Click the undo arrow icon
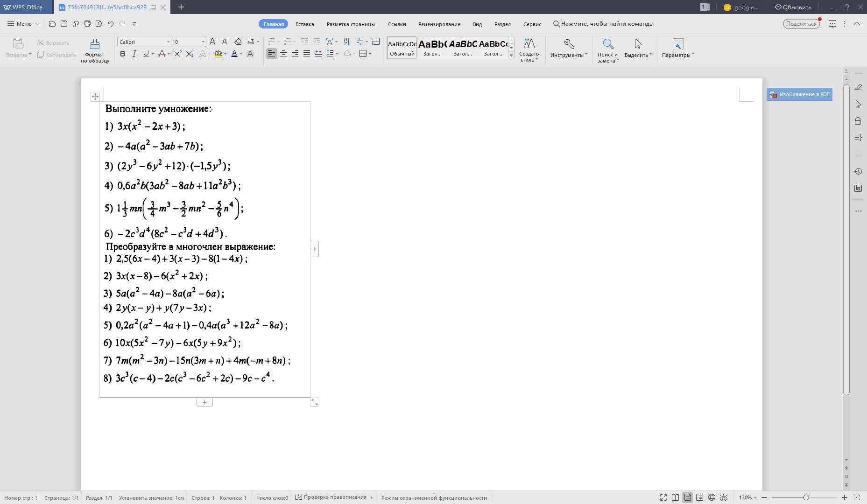 [111, 24]
